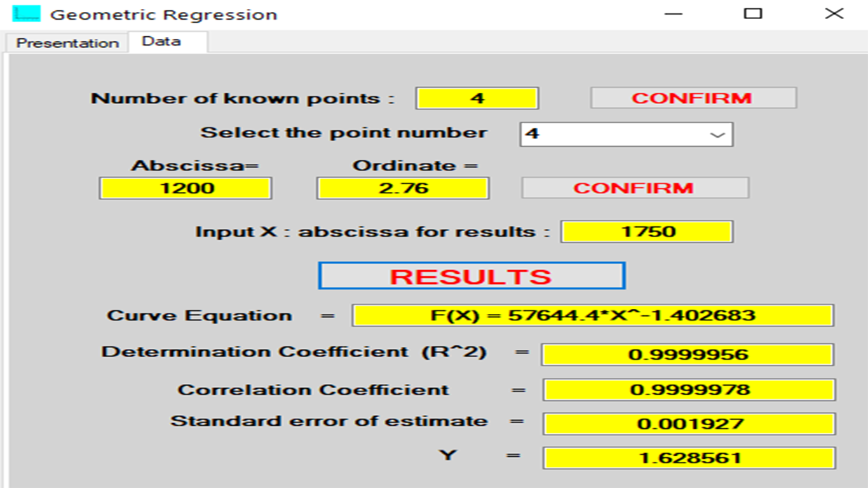
Task: Click the 'Number of known points :' label
Action: point(243,99)
